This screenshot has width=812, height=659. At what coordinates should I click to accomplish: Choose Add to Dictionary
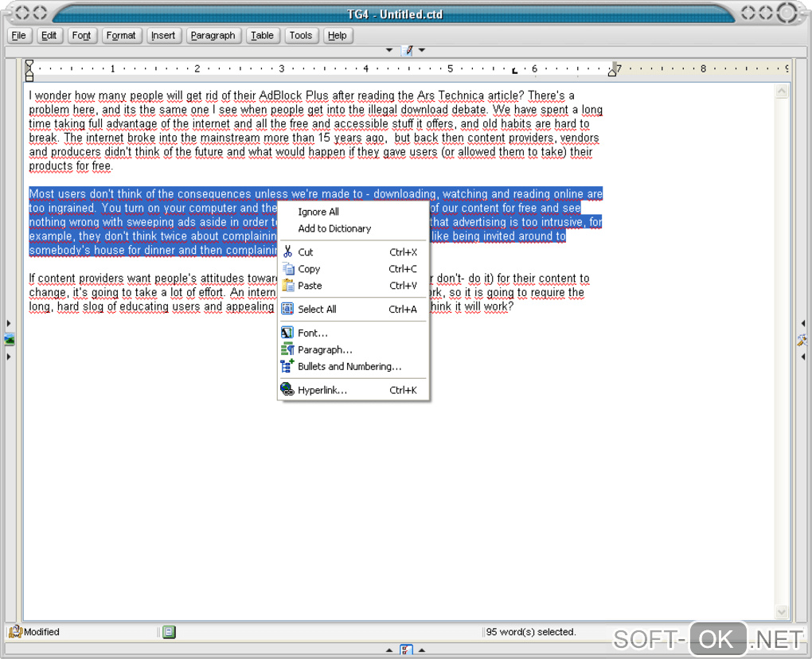[353, 228]
